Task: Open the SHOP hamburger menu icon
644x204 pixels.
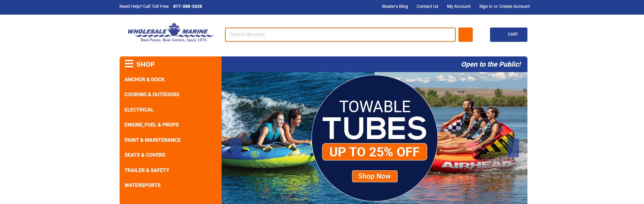Action: pos(129,64)
